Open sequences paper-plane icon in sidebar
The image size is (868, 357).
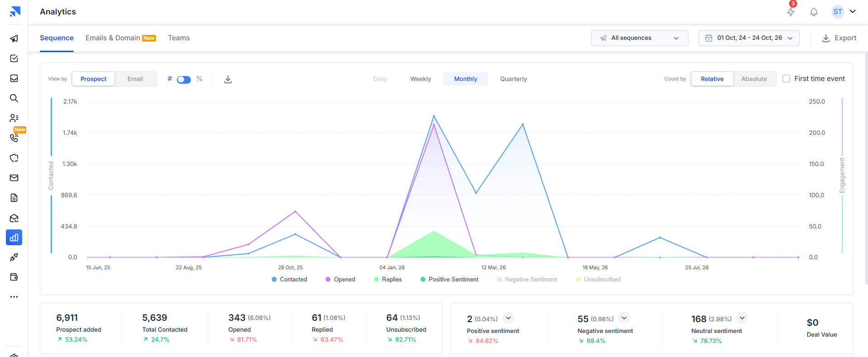pyautogui.click(x=14, y=38)
